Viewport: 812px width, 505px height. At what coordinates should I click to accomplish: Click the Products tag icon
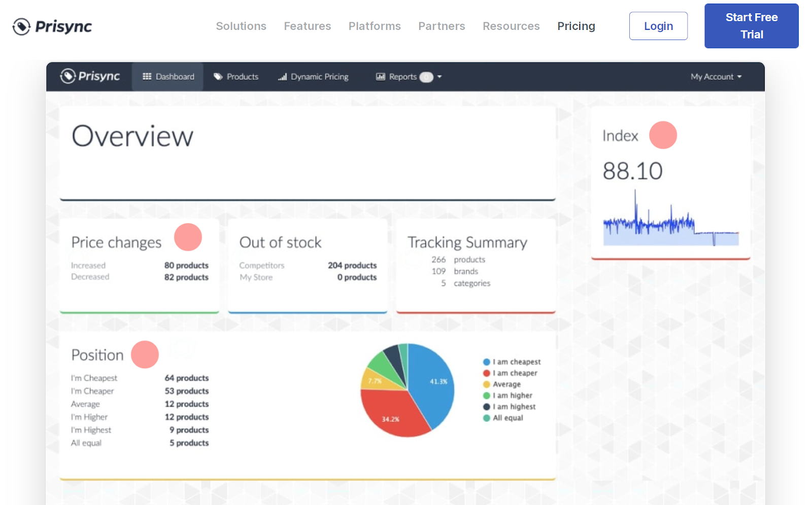[x=218, y=77]
